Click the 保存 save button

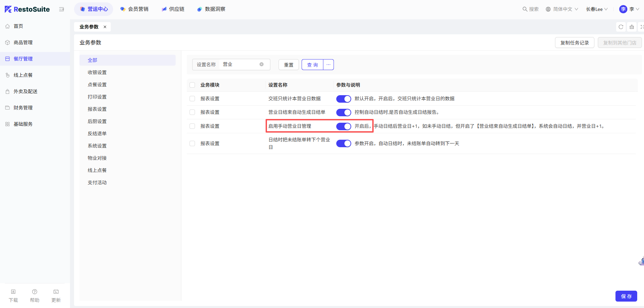click(626, 296)
